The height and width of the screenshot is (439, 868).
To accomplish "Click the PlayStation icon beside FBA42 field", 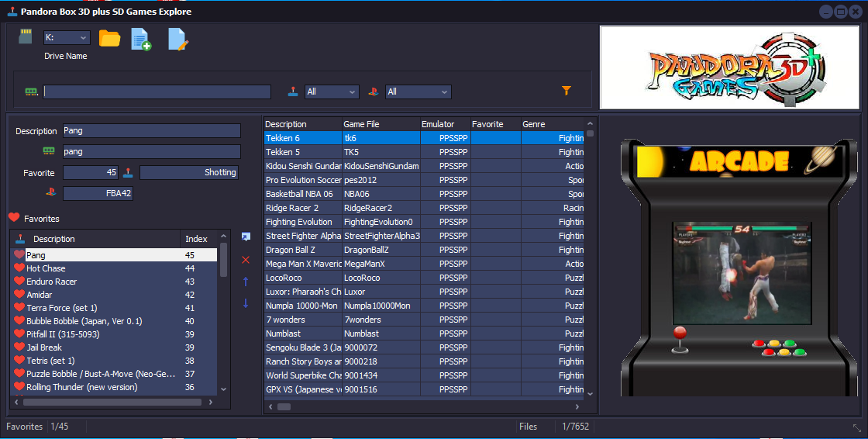I will [x=51, y=192].
